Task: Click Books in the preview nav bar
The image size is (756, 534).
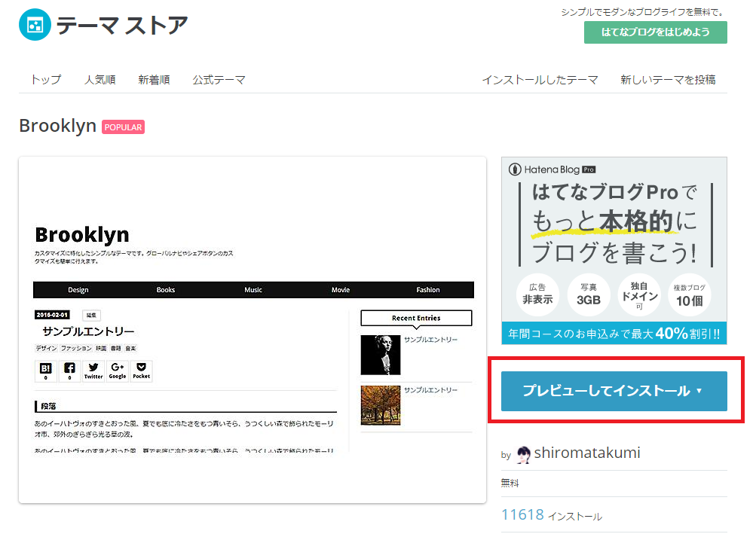Action: pos(165,290)
